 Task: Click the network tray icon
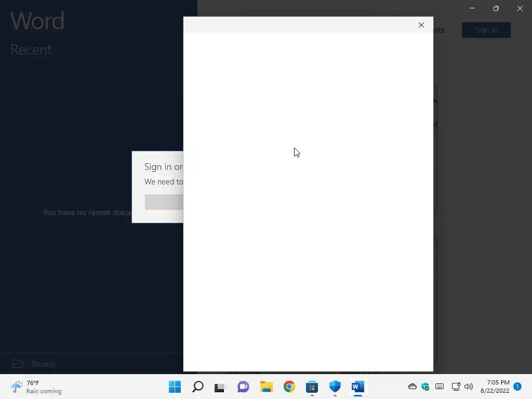(456, 387)
